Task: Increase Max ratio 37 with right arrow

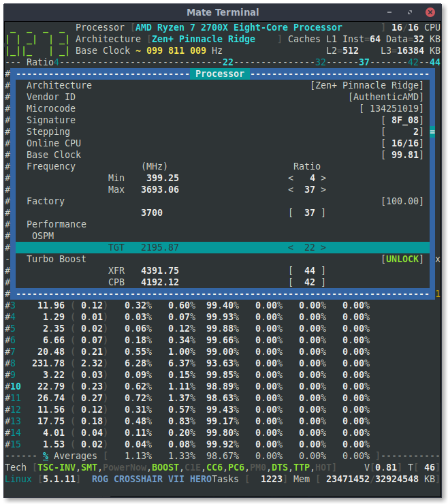Action: tap(323, 189)
